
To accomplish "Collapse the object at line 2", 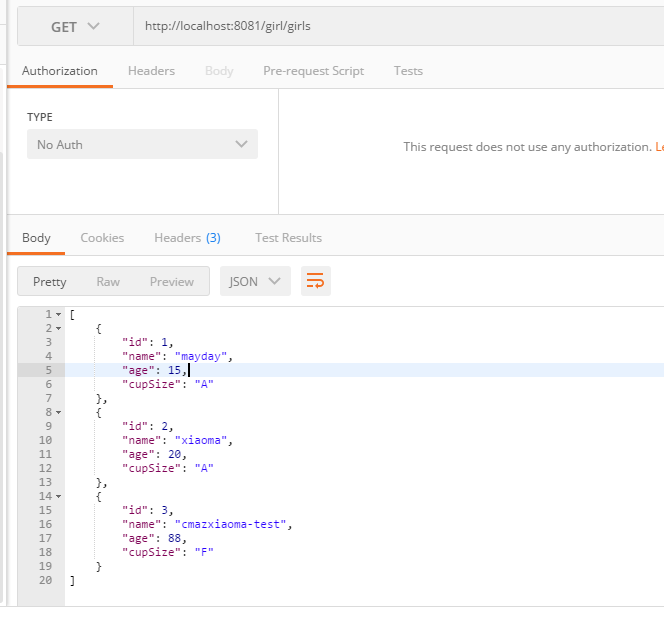I will pyautogui.click(x=58, y=328).
